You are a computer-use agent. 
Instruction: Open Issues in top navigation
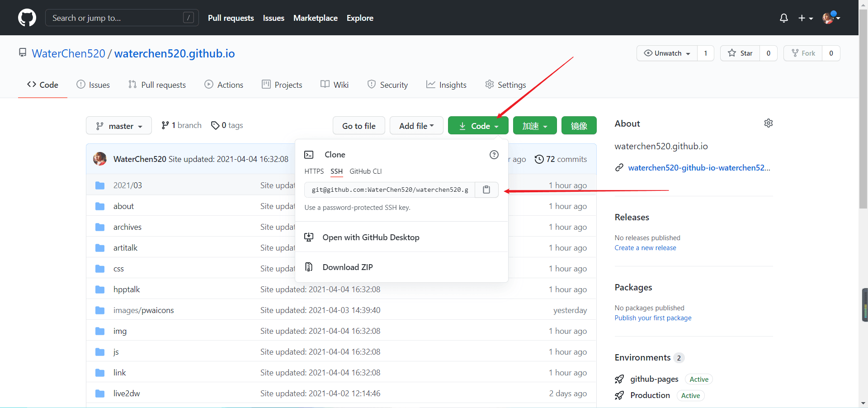(x=274, y=18)
